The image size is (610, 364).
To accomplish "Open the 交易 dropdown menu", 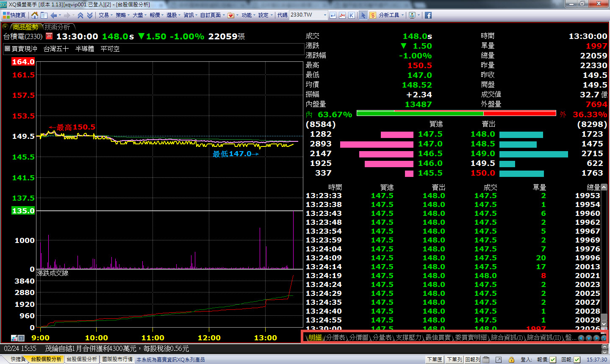I will point(105,15).
